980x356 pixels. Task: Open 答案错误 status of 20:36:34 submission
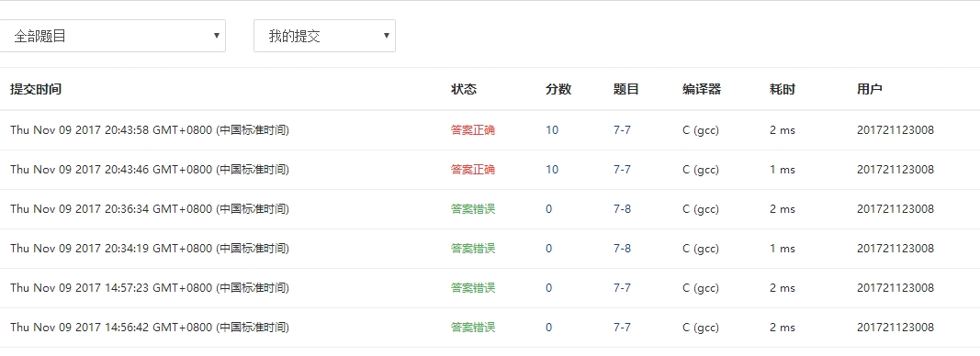click(x=472, y=208)
